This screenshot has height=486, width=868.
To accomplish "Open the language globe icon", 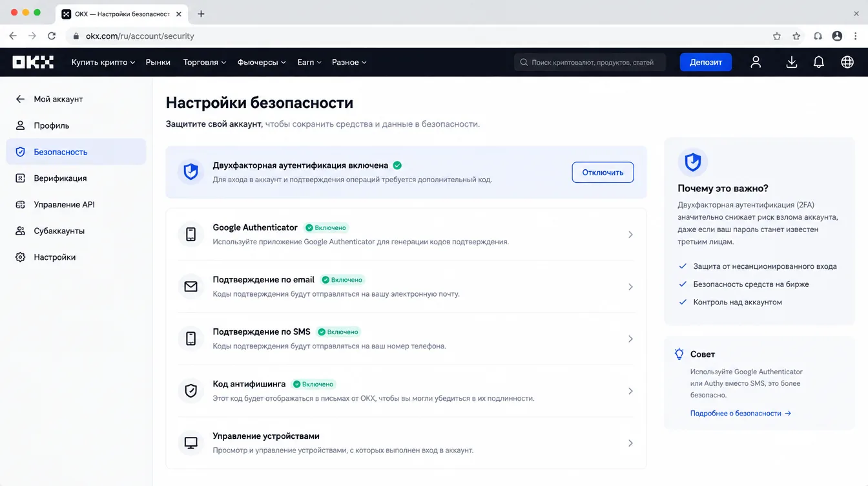I will [x=847, y=62].
